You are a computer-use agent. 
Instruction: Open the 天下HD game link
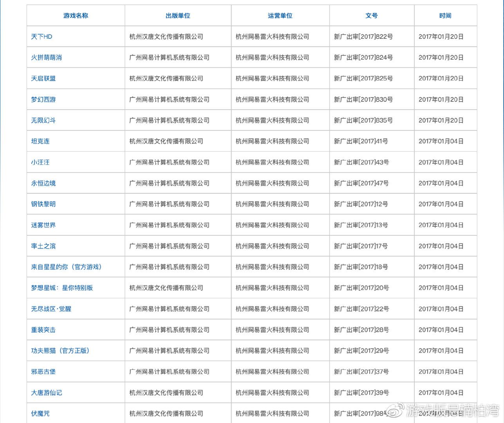point(42,37)
